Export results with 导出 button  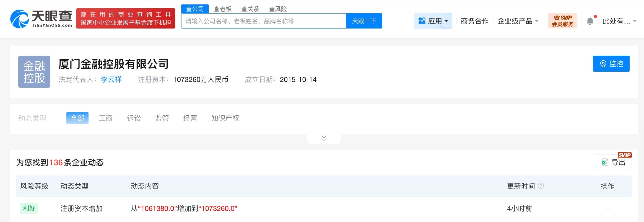tap(613, 162)
